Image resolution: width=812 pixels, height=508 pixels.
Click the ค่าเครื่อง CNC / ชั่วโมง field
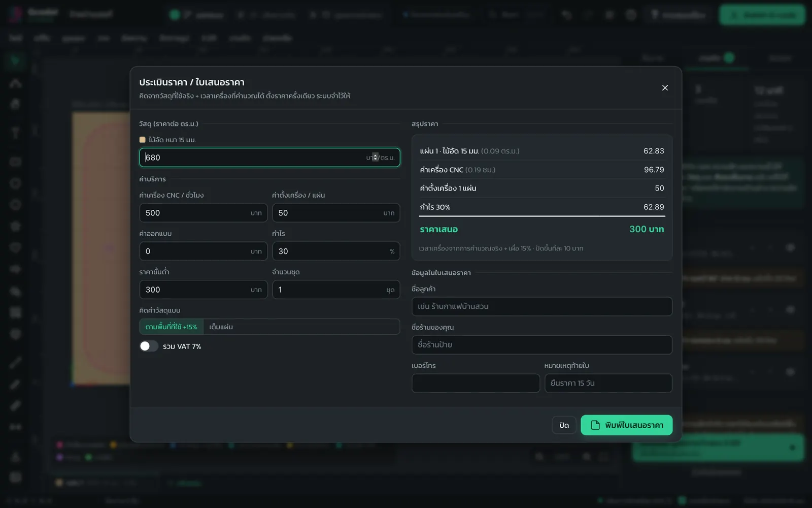point(203,213)
